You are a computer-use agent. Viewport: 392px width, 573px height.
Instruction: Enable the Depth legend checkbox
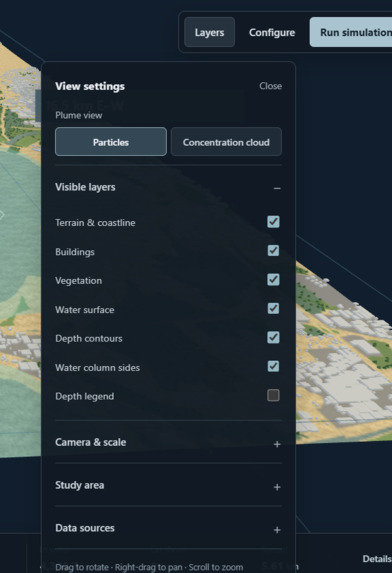[273, 395]
